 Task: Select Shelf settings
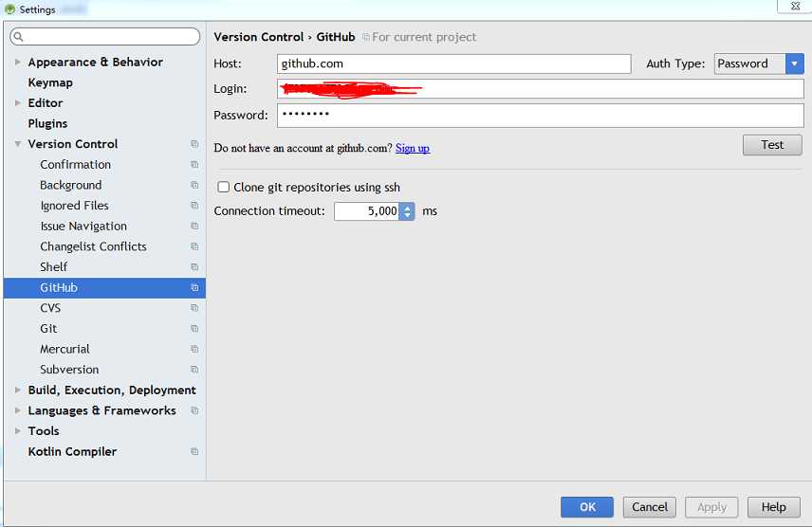(x=54, y=267)
